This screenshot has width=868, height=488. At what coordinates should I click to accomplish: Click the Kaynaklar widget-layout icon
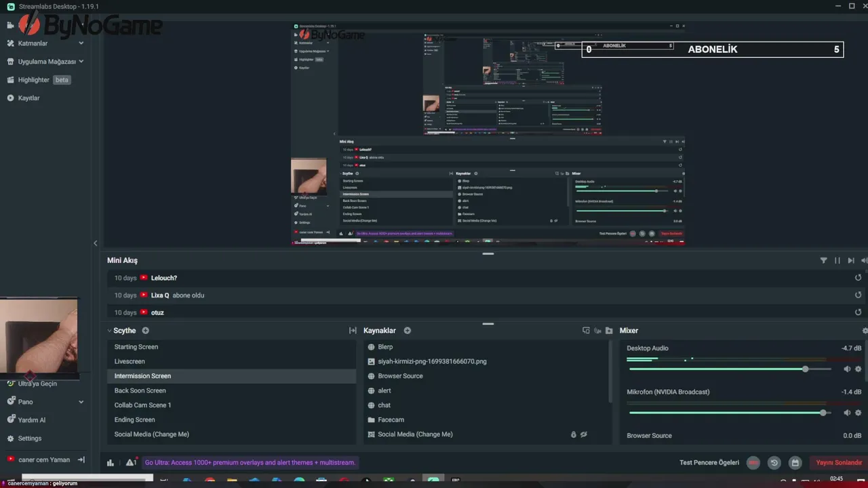coord(587,331)
